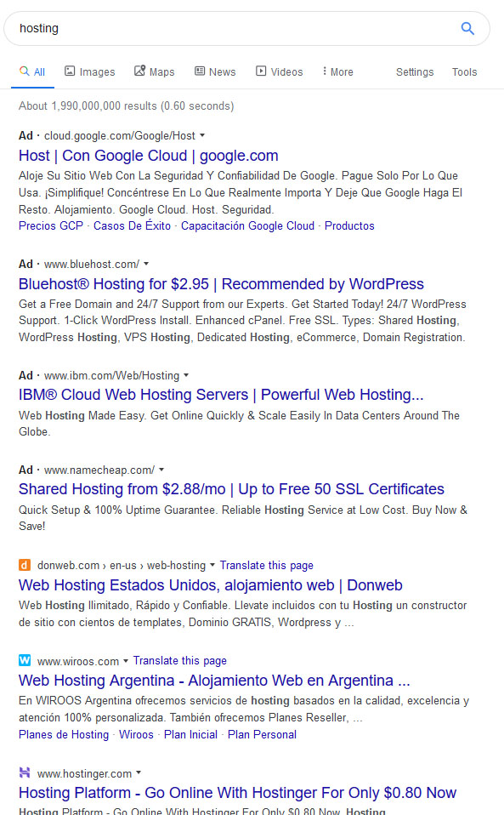
Task: Click the Maps tab pin icon
Action: coord(139,71)
